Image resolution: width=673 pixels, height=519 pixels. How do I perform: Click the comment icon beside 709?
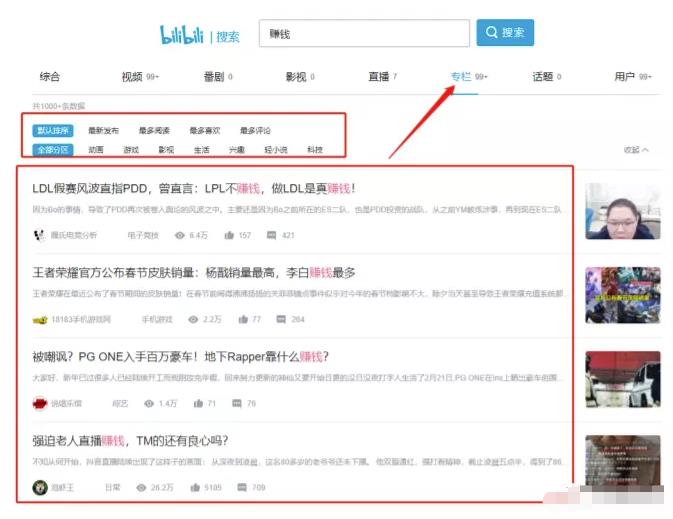pyautogui.click(x=242, y=488)
